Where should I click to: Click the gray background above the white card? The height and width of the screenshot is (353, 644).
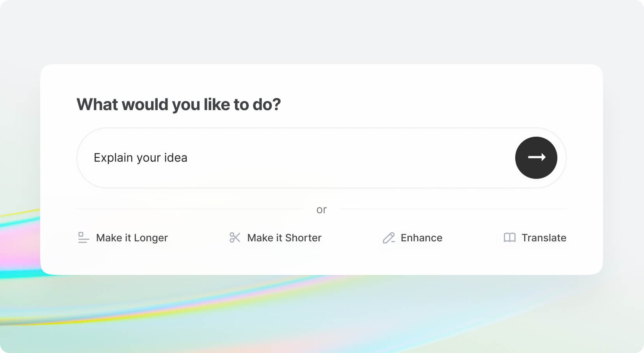coord(322,31)
